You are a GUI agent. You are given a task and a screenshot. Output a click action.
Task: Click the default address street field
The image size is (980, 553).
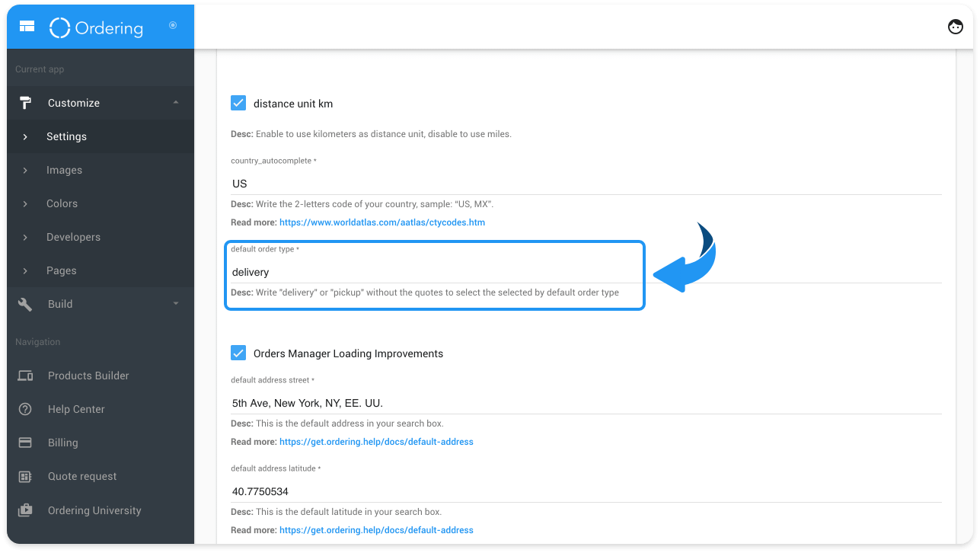point(586,403)
